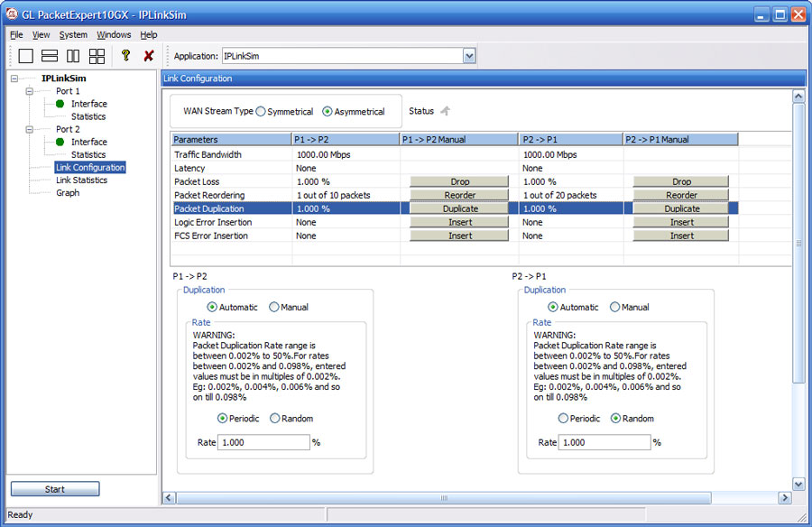
Task: Click the horizontal scrollbar thumb
Action: click(444, 498)
